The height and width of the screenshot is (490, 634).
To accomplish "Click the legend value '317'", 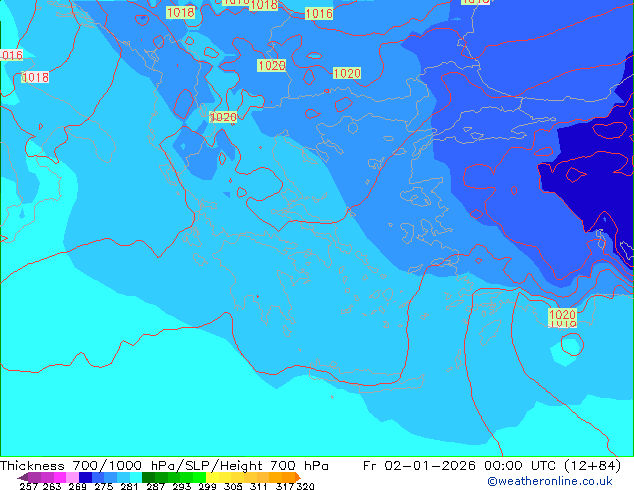I will [x=285, y=486].
